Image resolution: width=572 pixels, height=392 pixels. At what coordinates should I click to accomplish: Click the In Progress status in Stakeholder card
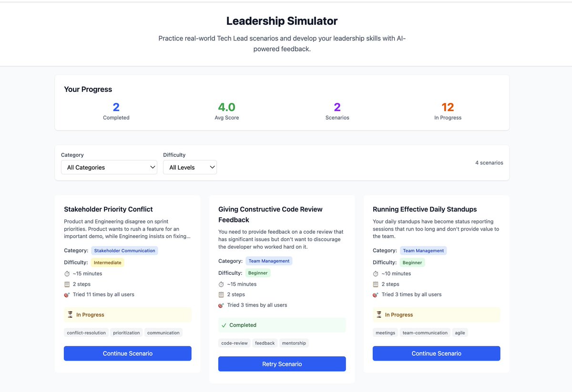(128, 315)
